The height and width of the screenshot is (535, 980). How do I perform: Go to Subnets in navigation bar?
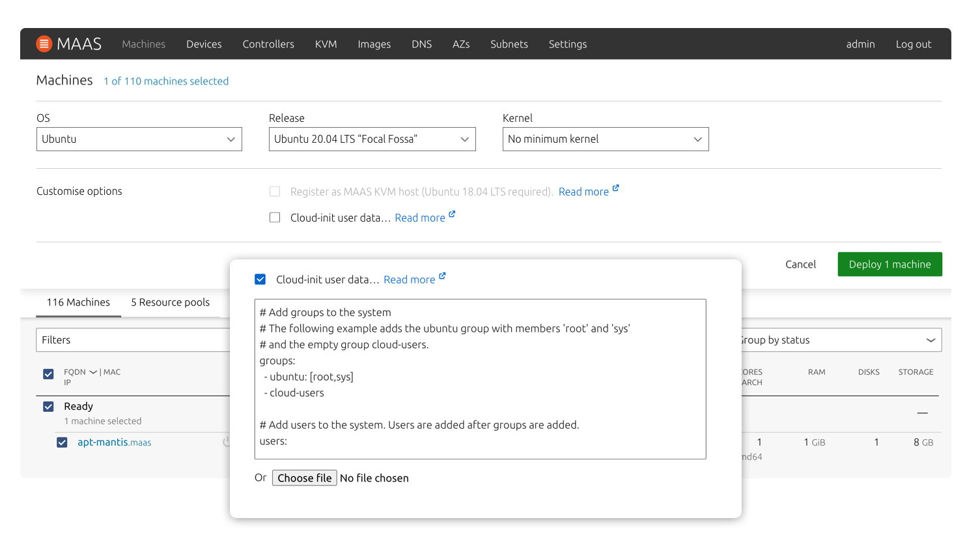coord(509,44)
